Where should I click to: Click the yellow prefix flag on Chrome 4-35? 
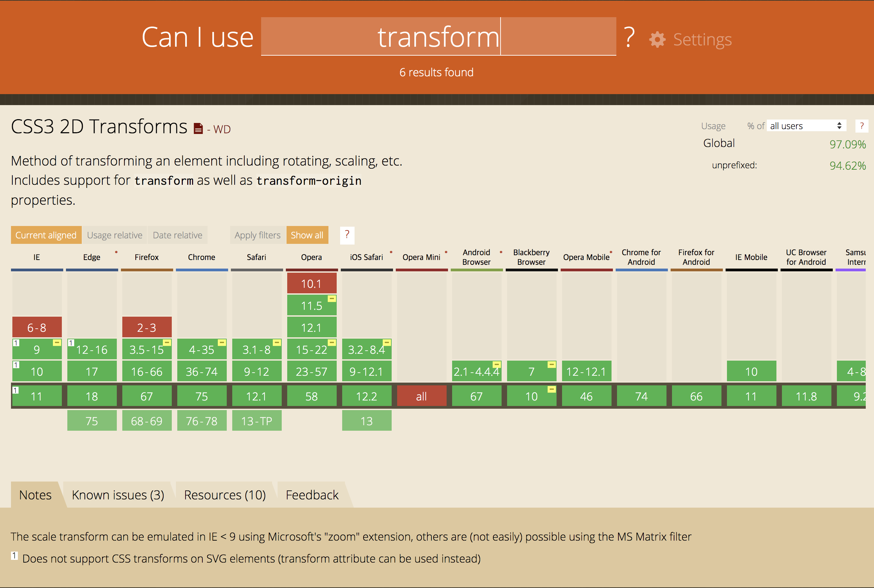[x=222, y=342]
